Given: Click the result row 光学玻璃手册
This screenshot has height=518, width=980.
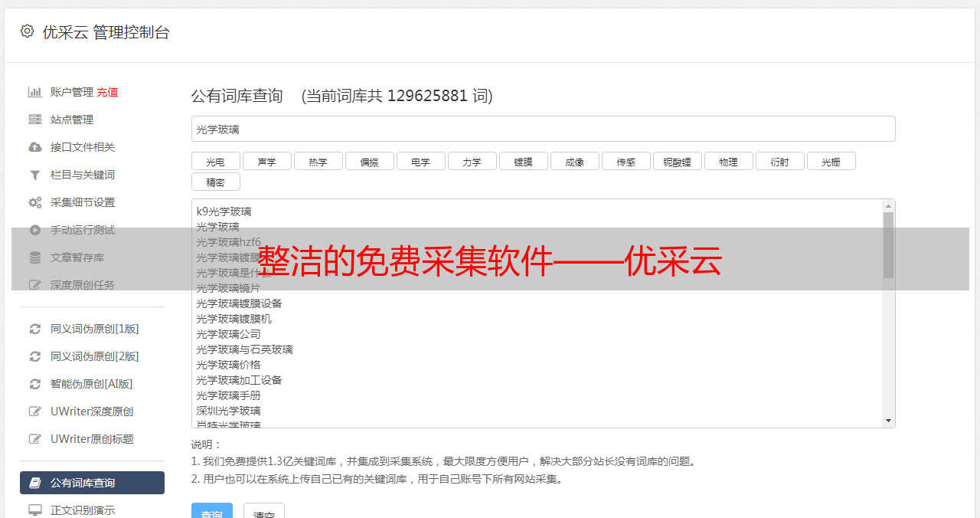Looking at the screenshot, I should (x=228, y=395).
